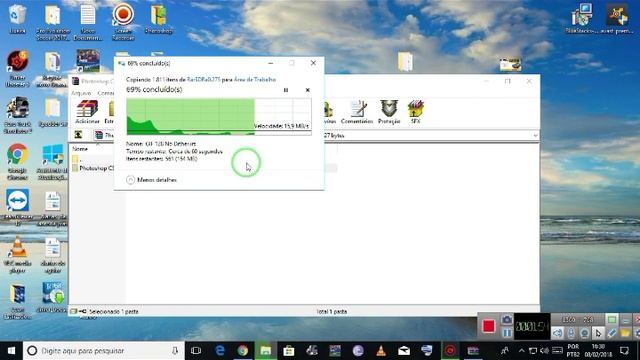Select the Photoshop folder row in WinRAR list

pyautogui.click(x=93, y=168)
